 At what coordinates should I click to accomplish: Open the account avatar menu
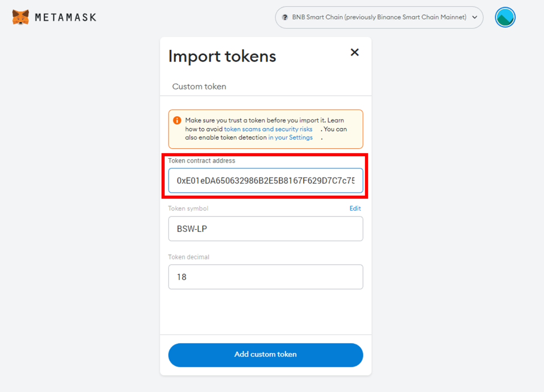(x=505, y=18)
